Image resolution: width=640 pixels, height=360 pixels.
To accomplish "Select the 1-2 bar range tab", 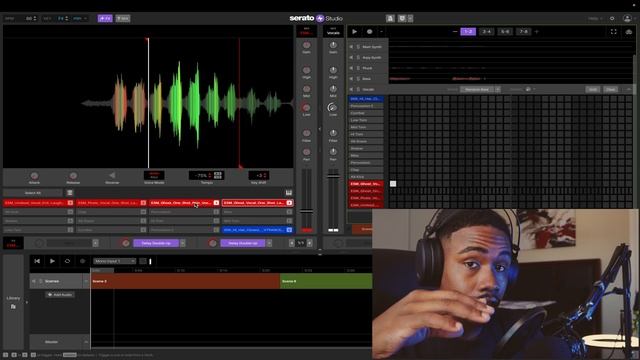I will tap(468, 31).
